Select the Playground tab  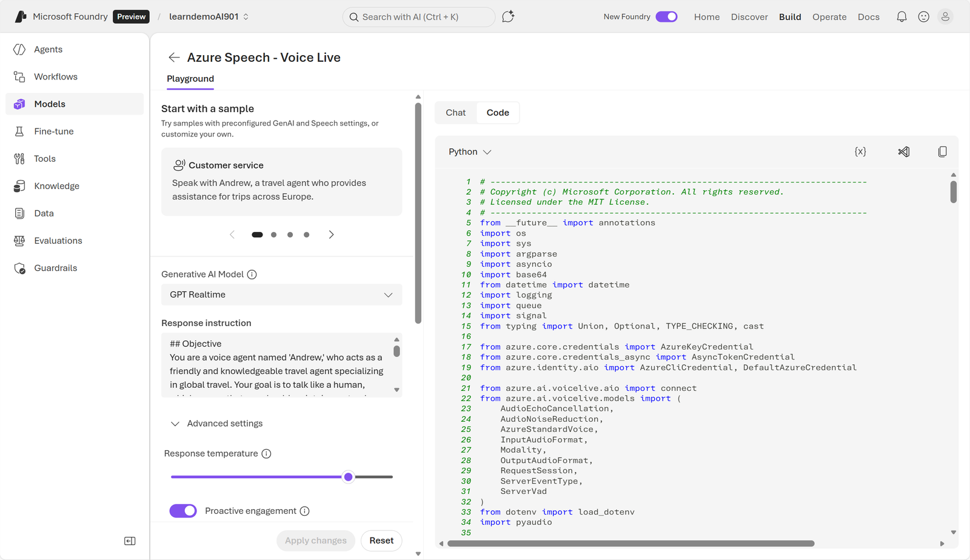190,79
